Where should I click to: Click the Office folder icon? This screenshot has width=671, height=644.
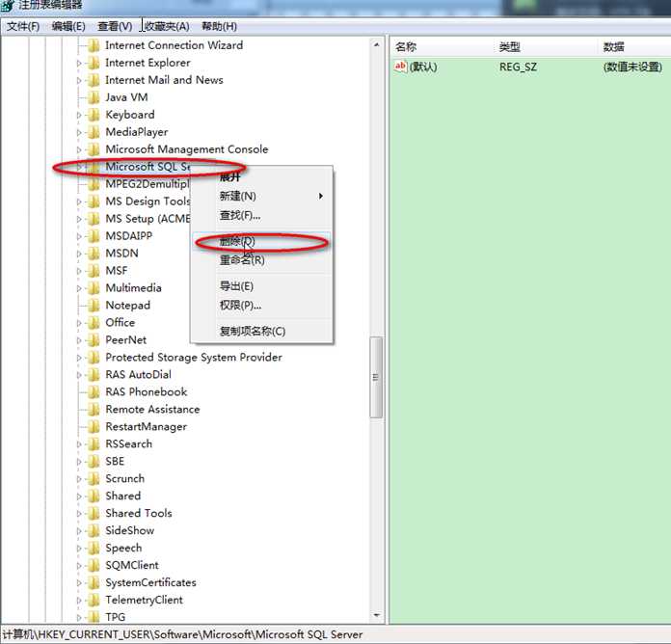point(94,323)
